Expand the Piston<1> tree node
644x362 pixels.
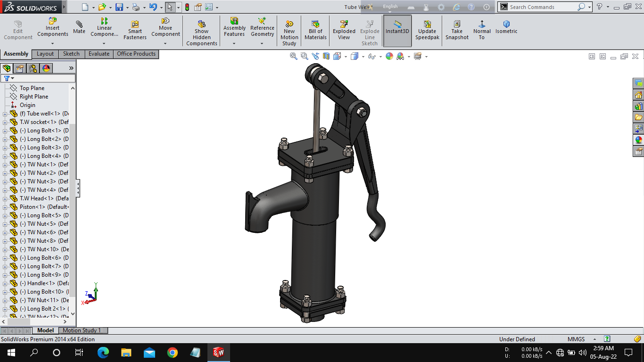pyautogui.click(x=5, y=207)
